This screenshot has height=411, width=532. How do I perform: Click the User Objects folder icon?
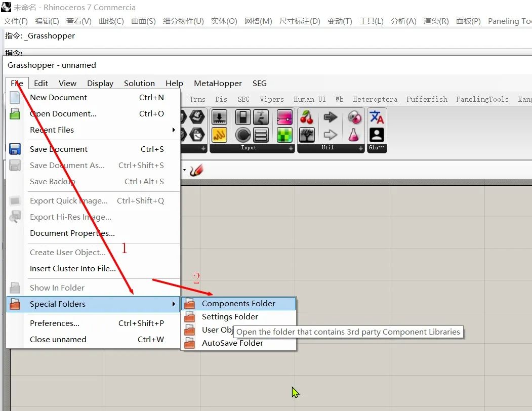pos(189,330)
